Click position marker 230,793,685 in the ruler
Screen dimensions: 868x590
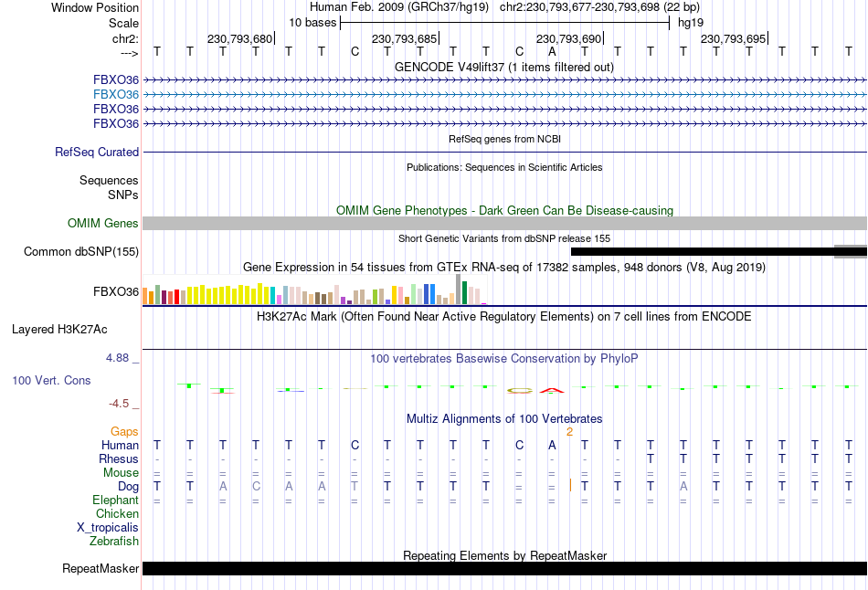tap(405, 38)
